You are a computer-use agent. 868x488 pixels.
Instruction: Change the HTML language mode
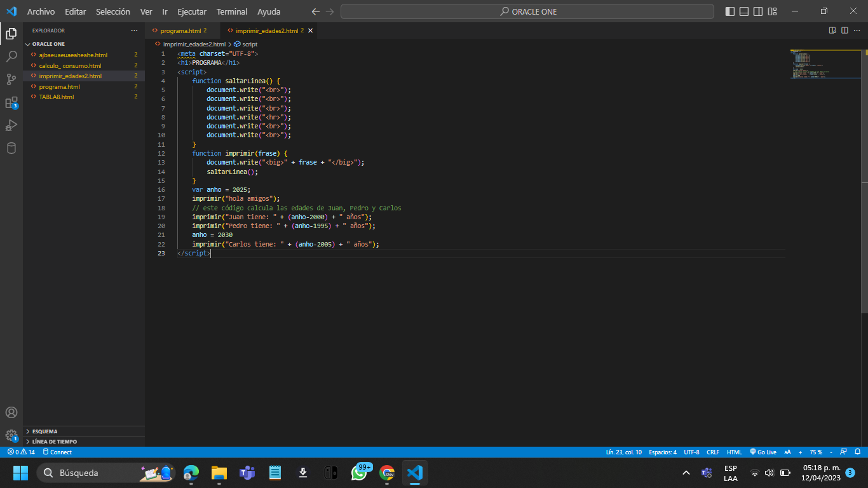pyautogui.click(x=735, y=452)
